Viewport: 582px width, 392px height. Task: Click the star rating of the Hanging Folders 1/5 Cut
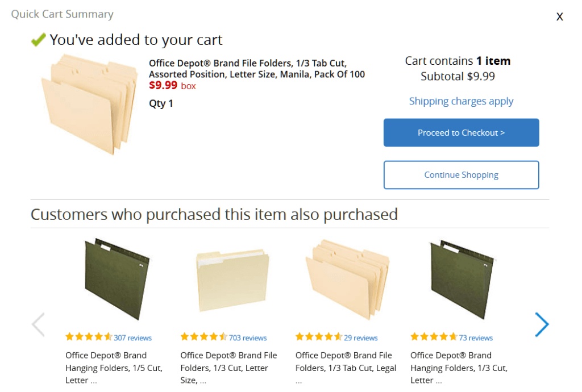[88, 337]
